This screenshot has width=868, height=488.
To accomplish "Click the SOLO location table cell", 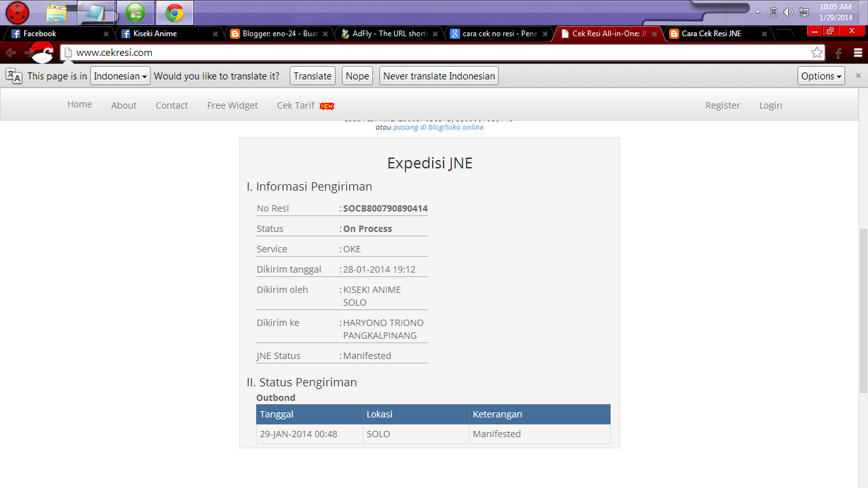I will (416, 434).
